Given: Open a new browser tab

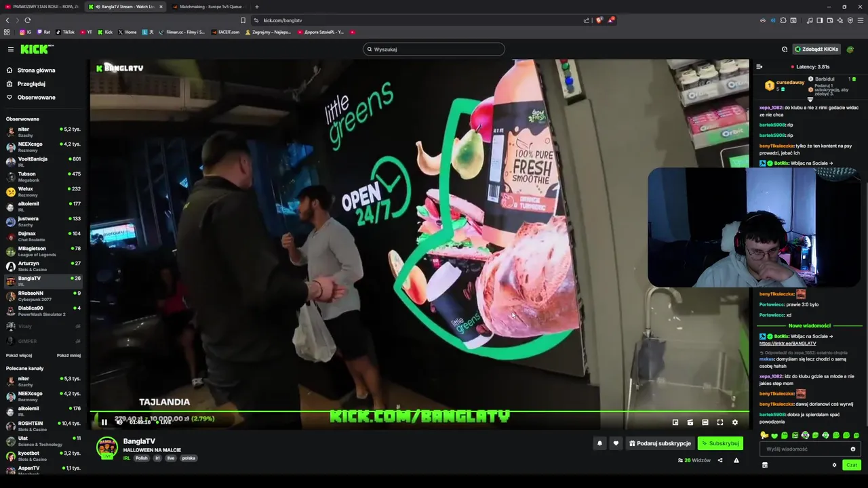Looking at the screenshot, I should click(256, 7).
